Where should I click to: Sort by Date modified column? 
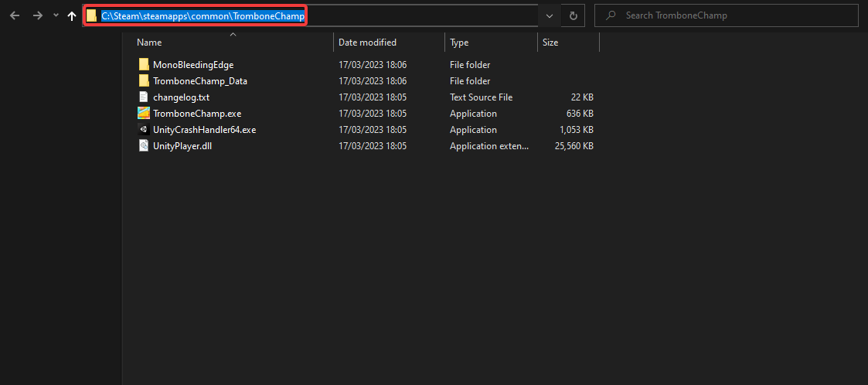click(367, 43)
